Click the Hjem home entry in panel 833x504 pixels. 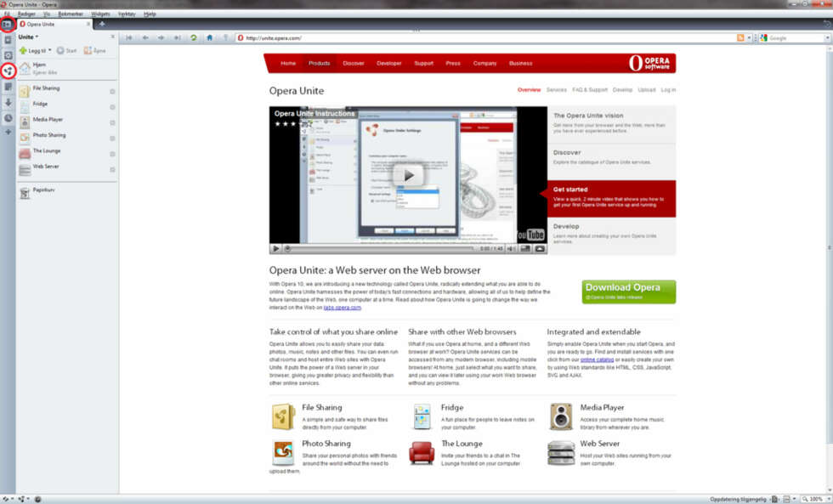(67, 68)
